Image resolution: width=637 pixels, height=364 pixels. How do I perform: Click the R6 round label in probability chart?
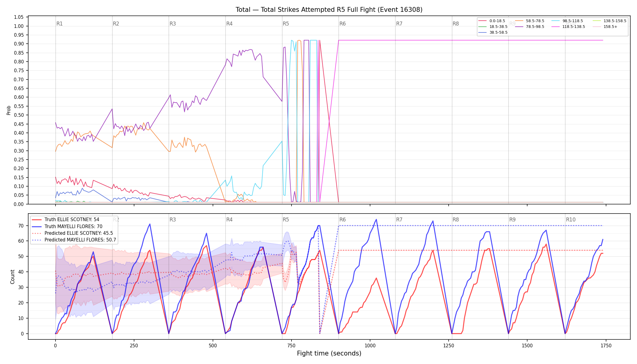(x=342, y=24)
